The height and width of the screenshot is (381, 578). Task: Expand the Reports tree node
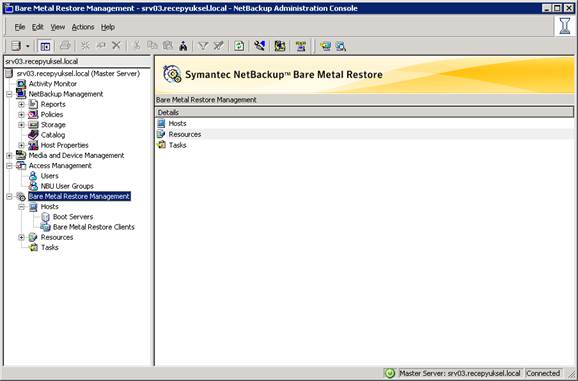pyautogui.click(x=21, y=104)
